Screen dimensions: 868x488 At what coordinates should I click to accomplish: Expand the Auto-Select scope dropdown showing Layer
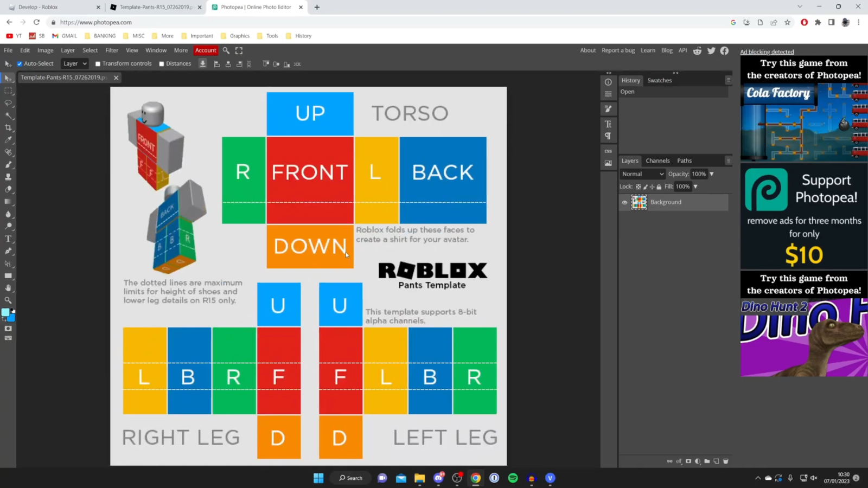coord(74,63)
